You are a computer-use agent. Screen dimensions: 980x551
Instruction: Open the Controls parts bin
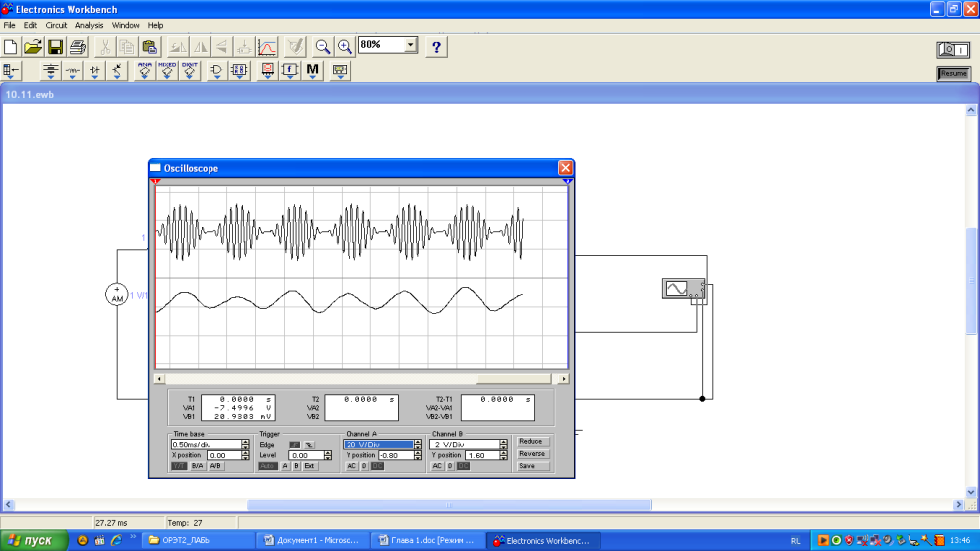click(290, 70)
